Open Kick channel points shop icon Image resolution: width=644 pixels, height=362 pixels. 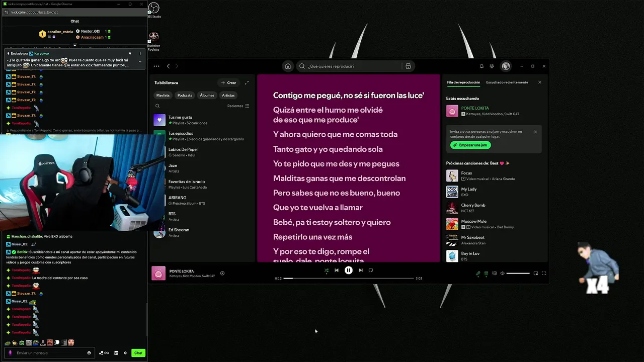point(116,353)
